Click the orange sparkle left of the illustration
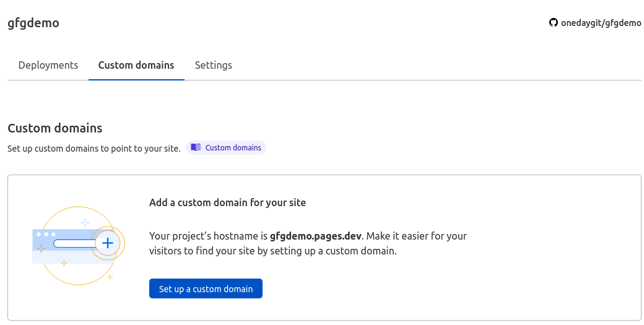Image resolution: width=644 pixels, height=325 pixels. [x=41, y=248]
